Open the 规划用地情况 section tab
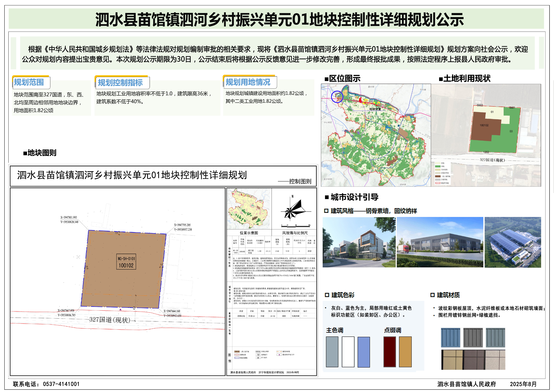 pos(249,82)
